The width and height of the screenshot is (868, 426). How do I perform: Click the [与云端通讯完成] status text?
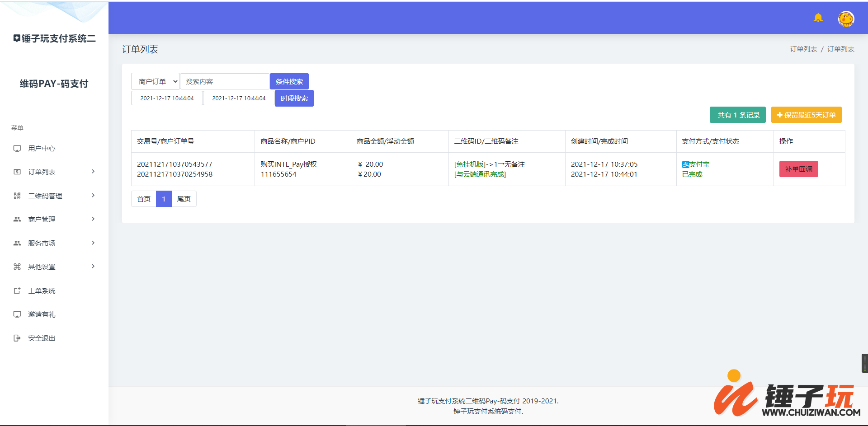coord(480,174)
